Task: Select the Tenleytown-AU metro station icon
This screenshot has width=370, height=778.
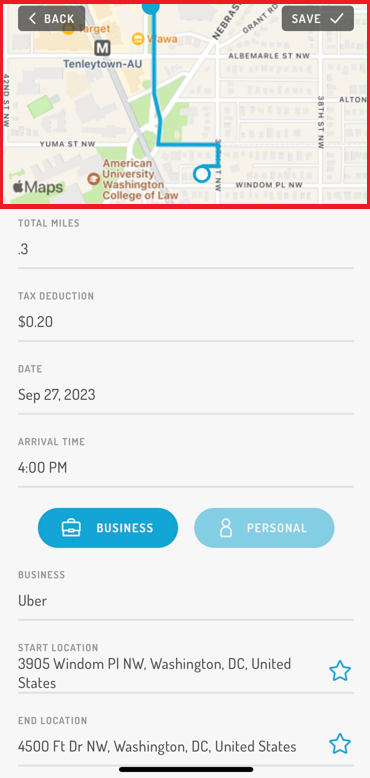Action: pyautogui.click(x=102, y=48)
